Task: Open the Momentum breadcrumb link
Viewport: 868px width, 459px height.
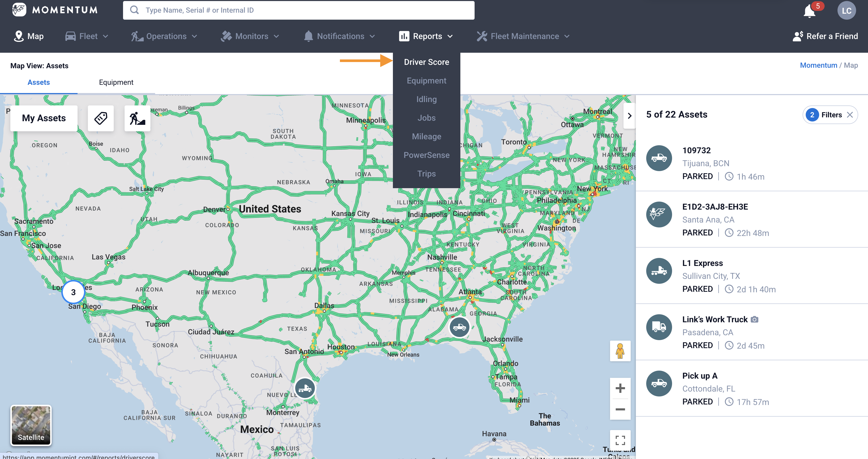Action: tap(818, 65)
